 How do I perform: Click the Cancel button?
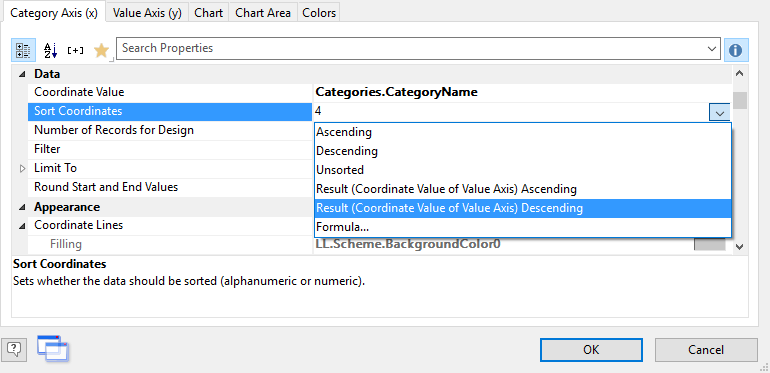[706, 350]
